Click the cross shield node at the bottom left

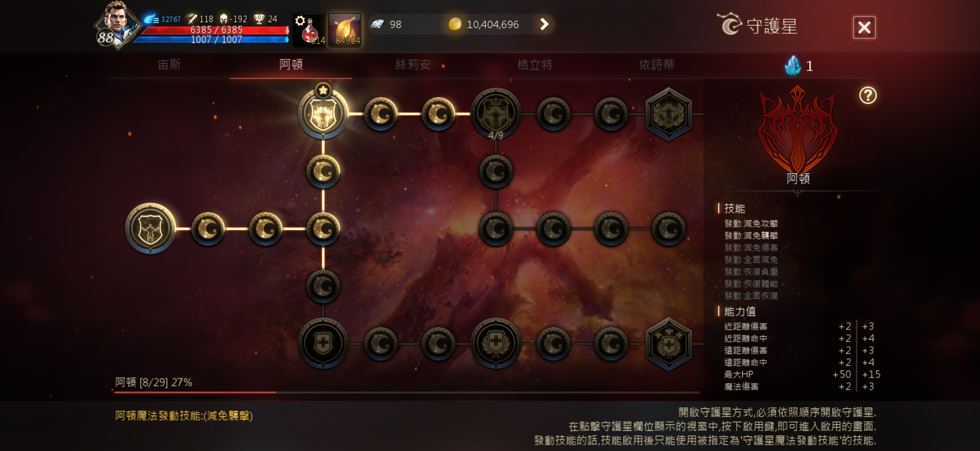(323, 343)
